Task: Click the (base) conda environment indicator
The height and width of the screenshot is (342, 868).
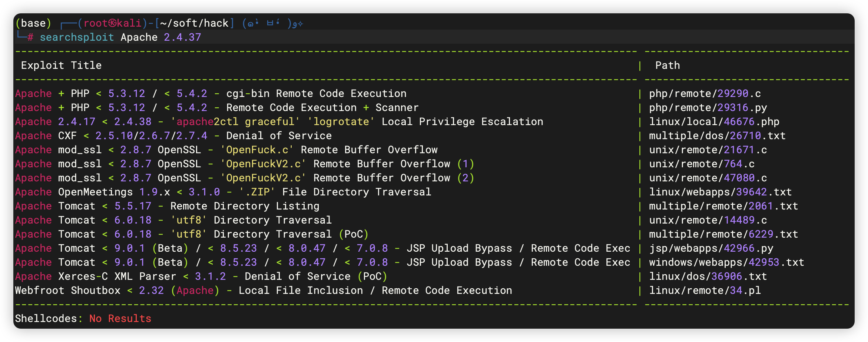Action: coord(33,23)
